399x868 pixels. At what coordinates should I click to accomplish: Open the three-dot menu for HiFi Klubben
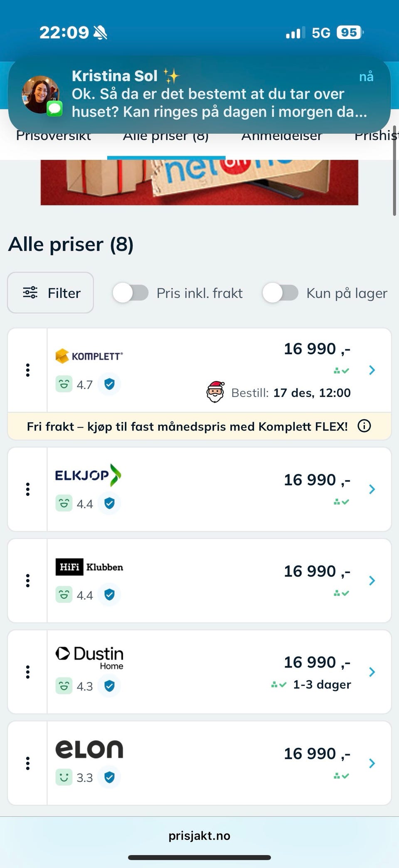[28, 581]
